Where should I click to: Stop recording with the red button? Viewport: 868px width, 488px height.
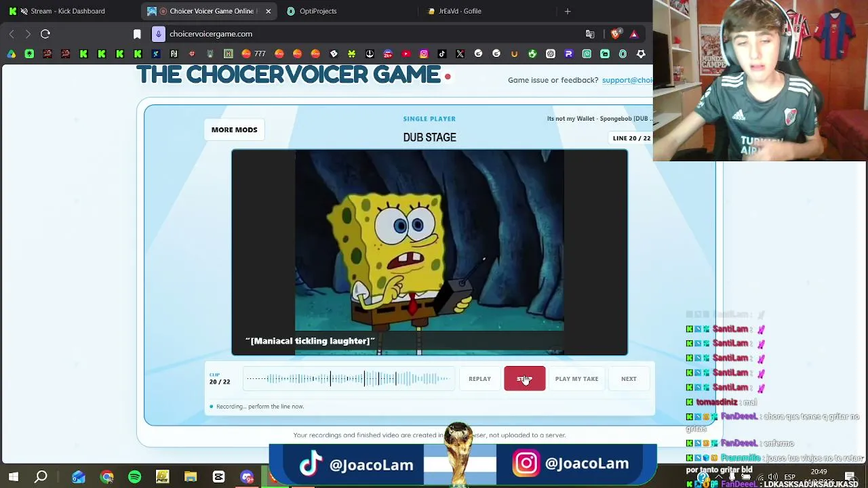[x=525, y=379]
